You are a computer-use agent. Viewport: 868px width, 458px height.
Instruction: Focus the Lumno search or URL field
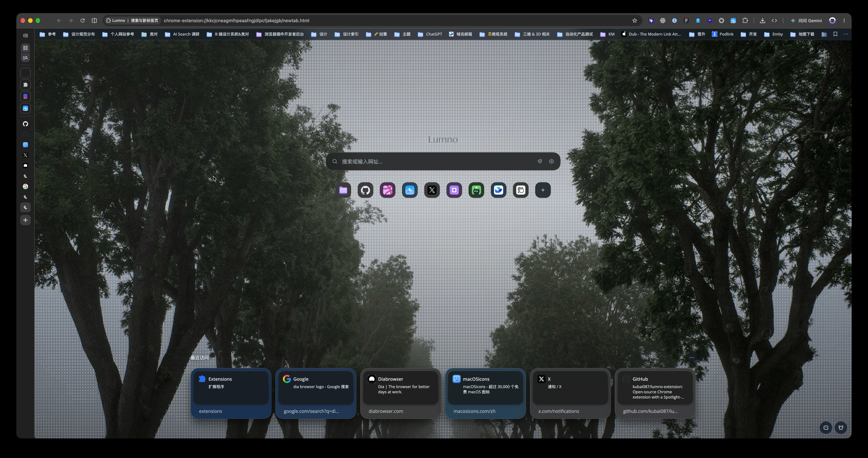tap(443, 161)
